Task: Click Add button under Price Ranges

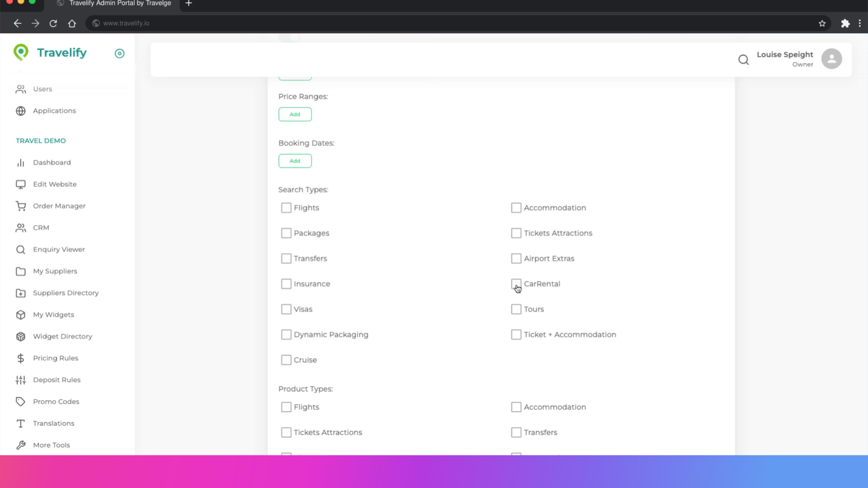Action: [295, 114]
